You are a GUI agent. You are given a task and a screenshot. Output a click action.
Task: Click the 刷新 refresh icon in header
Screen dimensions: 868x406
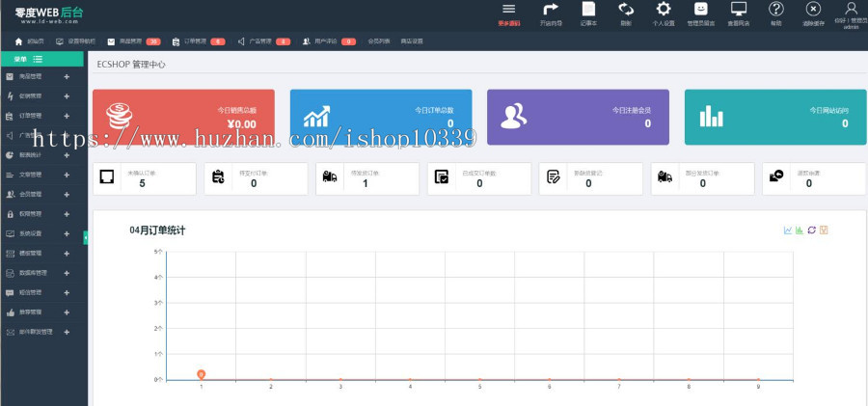pos(626,10)
